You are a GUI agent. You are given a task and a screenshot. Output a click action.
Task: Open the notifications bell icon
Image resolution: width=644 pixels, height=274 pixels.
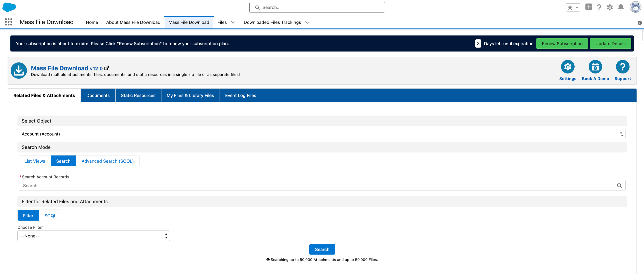[x=620, y=7]
